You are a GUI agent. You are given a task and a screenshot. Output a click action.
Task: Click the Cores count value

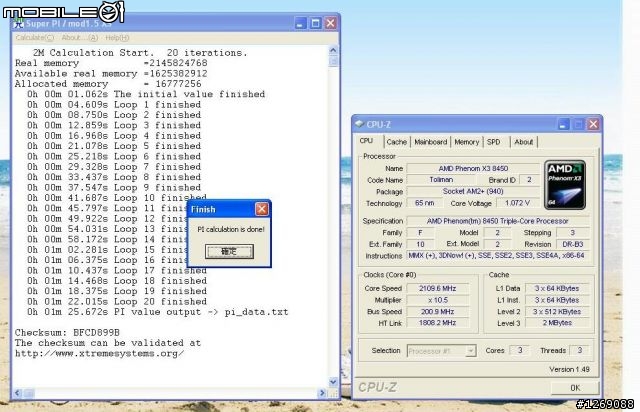click(520, 350)
